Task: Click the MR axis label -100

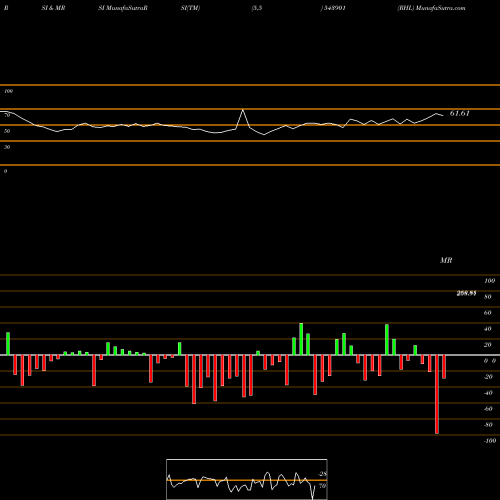Action: click(489, 441)
